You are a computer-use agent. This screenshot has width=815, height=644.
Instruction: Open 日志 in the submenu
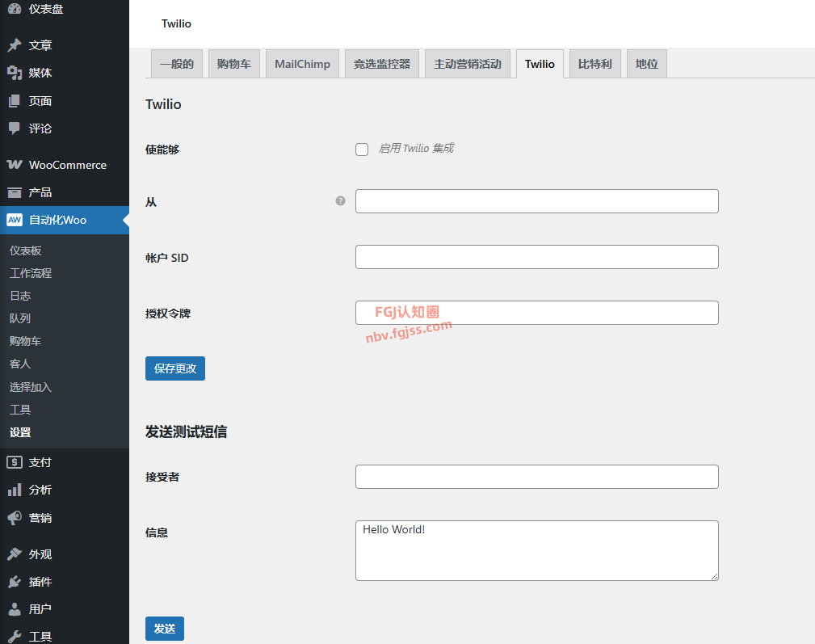20,296
